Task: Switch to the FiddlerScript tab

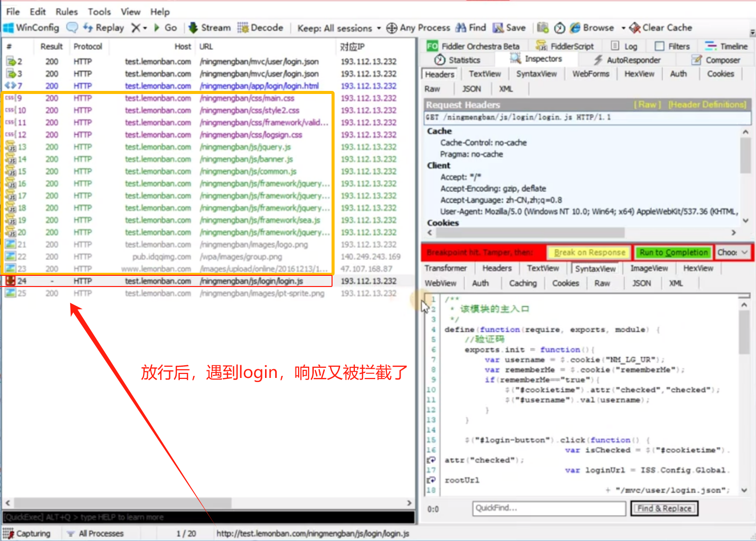Action: coord(565,46)
